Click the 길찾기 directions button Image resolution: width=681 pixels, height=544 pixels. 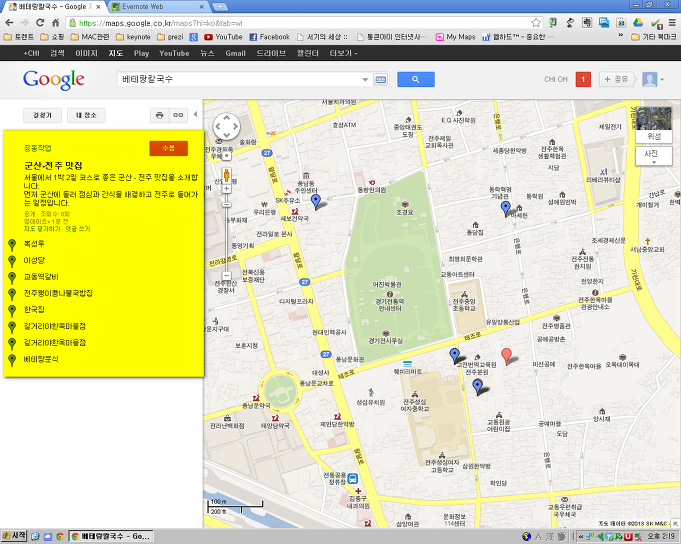tap(42, 115)
